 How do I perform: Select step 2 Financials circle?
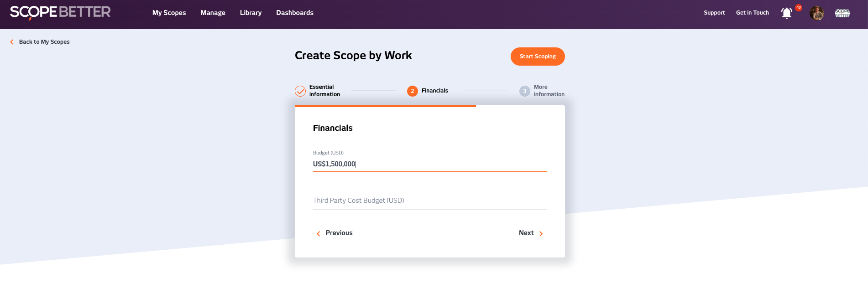413,91
